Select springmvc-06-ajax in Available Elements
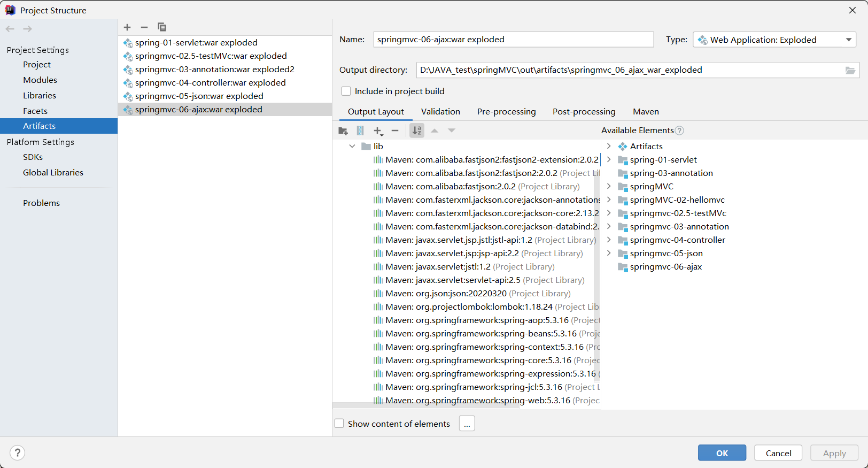Image resolution: width=868 pixels, height=468 pixels. [660, 267]
